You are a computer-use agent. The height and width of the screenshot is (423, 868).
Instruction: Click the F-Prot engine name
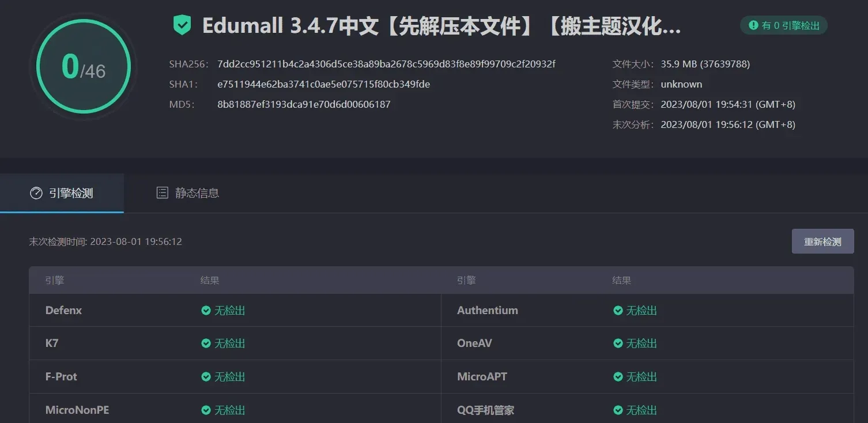[61, 377]
